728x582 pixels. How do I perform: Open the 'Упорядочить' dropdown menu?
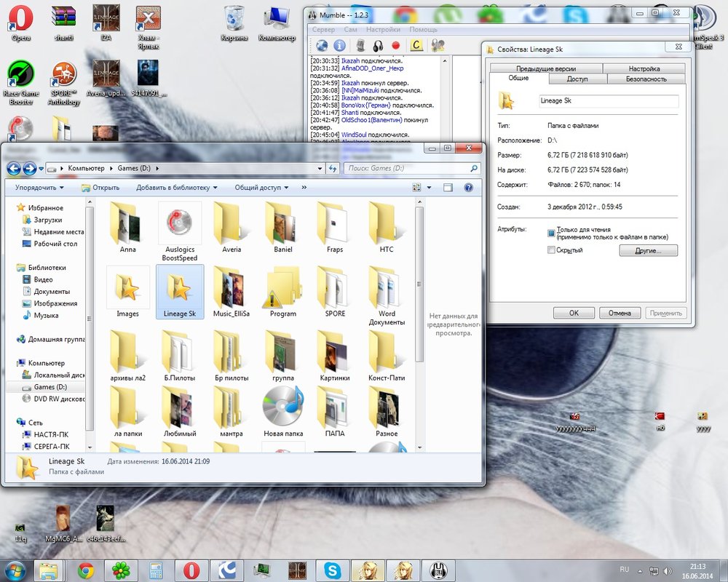tap(39, 188)
